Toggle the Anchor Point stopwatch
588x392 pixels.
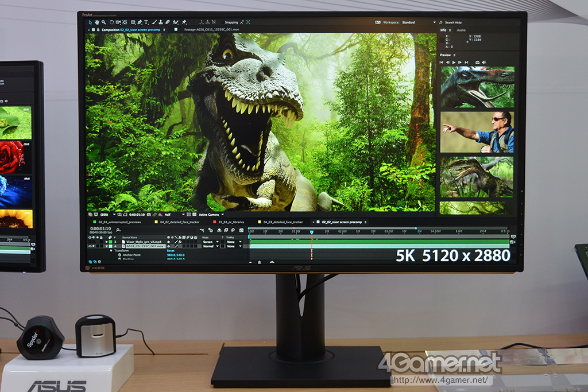coord(119,255)
